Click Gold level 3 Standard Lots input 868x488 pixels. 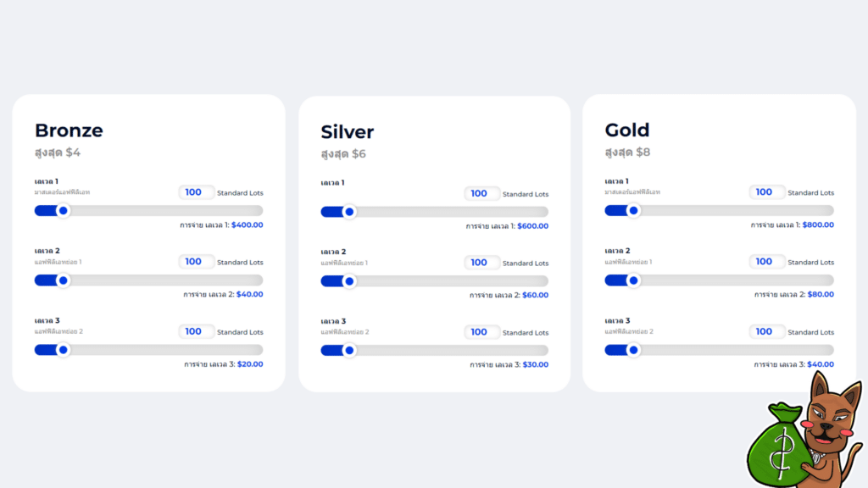click(765, 331)
